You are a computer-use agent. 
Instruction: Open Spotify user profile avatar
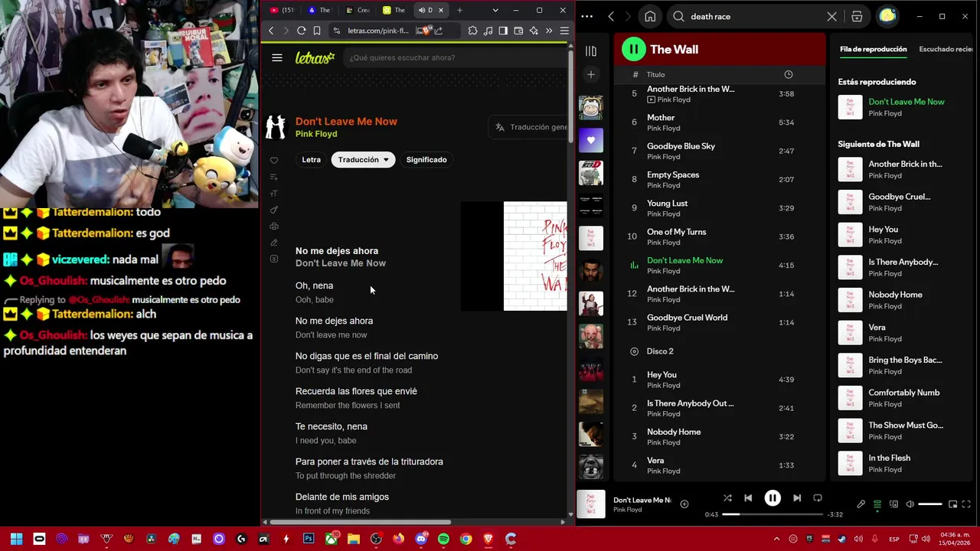coord(887,15)
